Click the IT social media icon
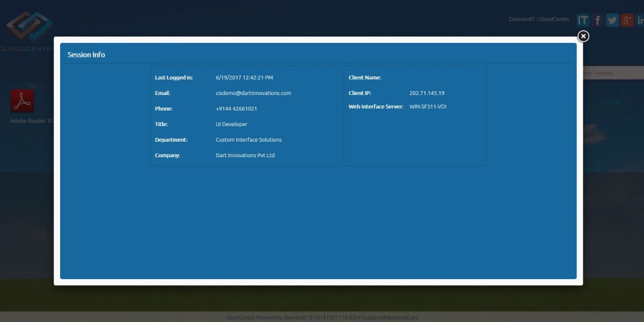The image size is (644, 322). click(x=583, y=20)
